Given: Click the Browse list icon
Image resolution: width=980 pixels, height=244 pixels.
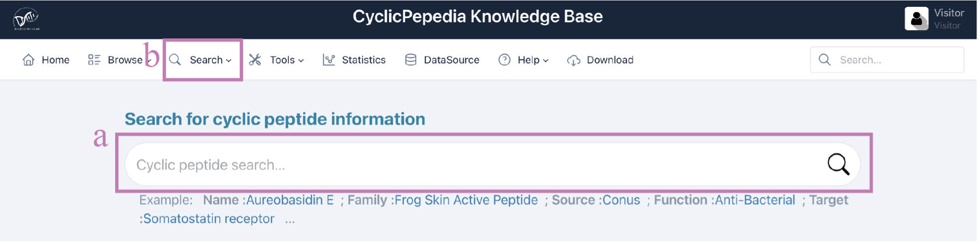Looking at the screenshot, I should point(94,60).
